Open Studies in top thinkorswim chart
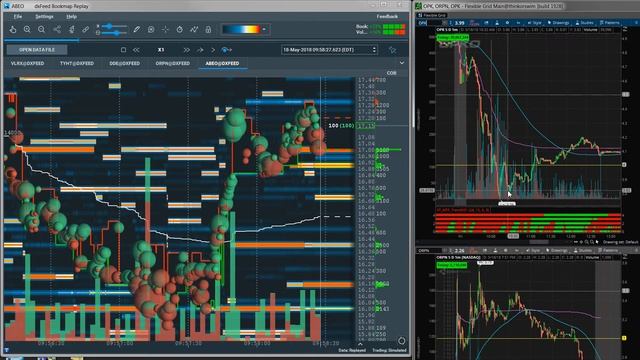640x360 pixels. pos(584,23)
